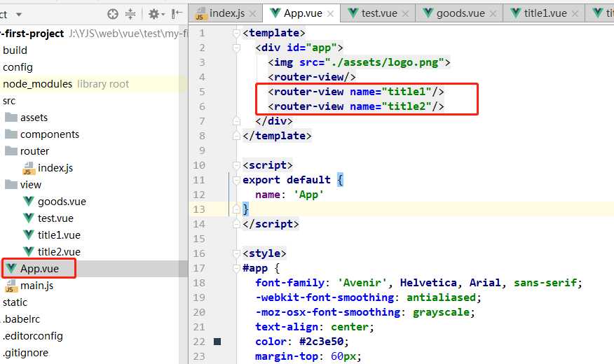This screenshot has width=614, height=364.
Task: Click the #2c3e50 color swatch in gutter
Action: pyautogui.click(x=217, y=342)
